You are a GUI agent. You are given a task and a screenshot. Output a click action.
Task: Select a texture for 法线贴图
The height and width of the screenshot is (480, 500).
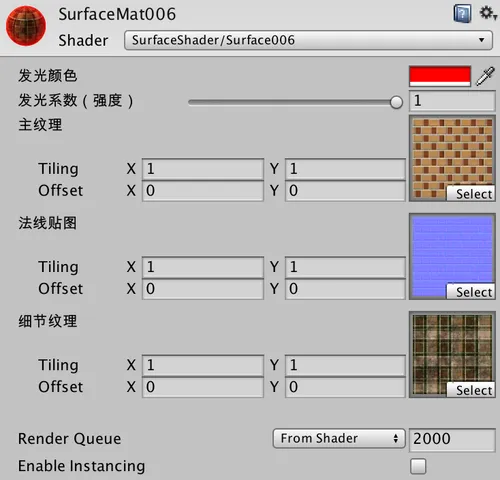[471, 292]
